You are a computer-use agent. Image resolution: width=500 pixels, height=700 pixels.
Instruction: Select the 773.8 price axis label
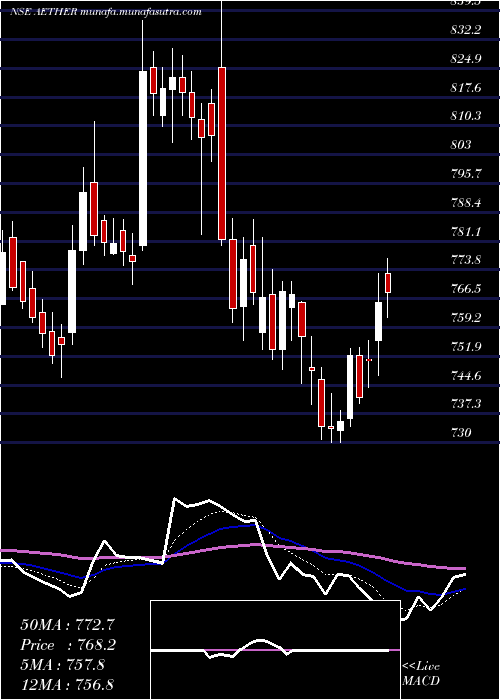point(466,260)
